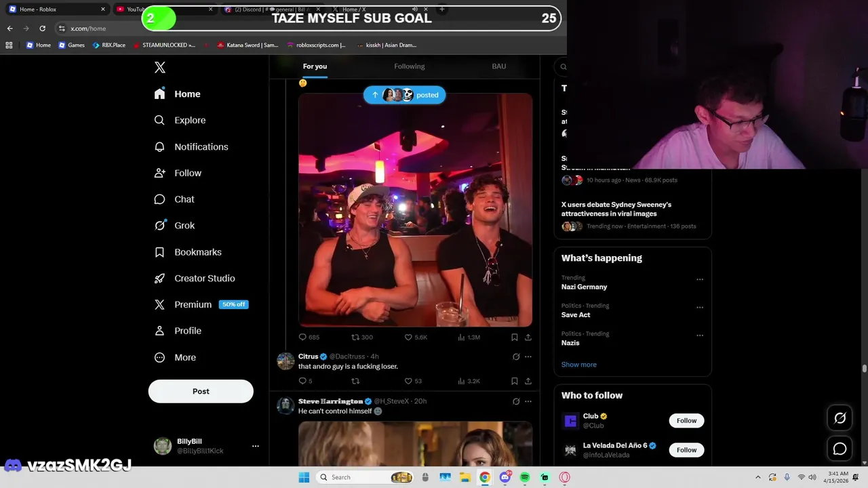Open File Explorer from the taskbar
Image resolution: width=868 pixels, height=488 pixels.
(x=465, y=477)
